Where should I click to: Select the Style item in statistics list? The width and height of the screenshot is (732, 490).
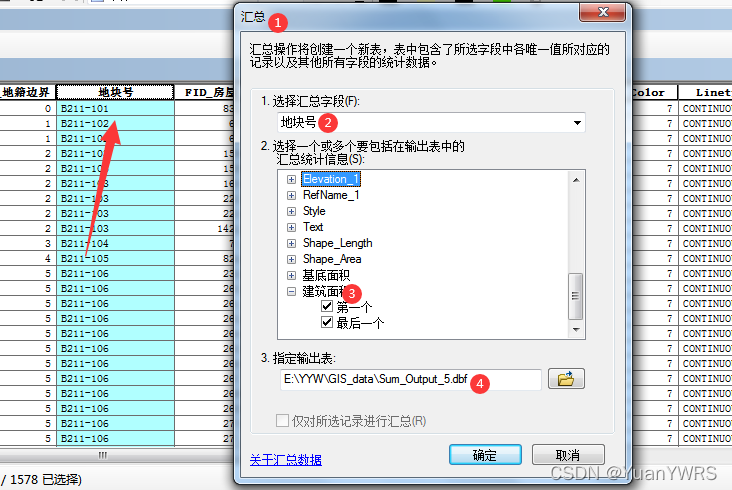click(x=314, y=211)
